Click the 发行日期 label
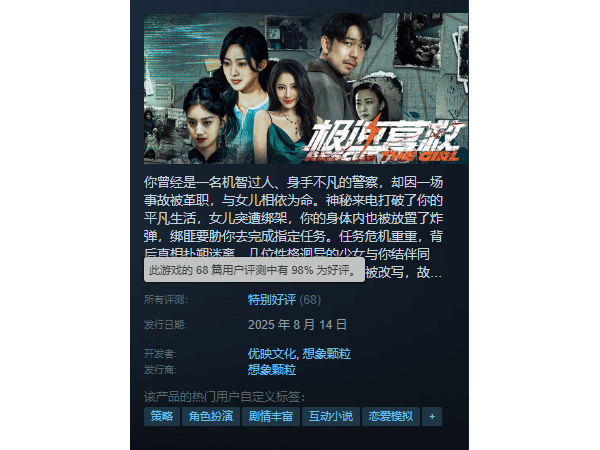 tap(165, 325)
